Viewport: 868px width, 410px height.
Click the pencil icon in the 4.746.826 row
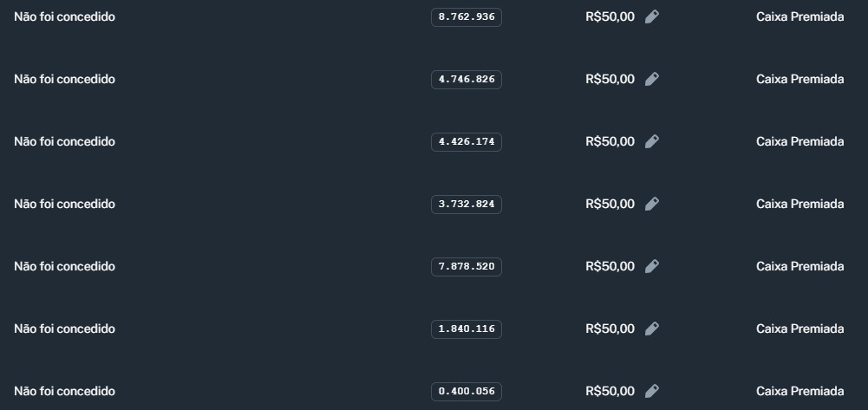[x=652, y=79]
